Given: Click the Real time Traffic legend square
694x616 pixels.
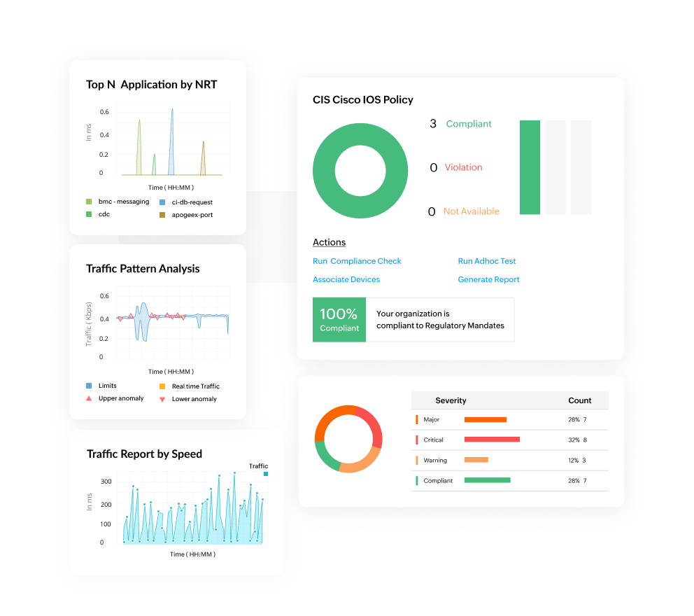Looking at the screenshot, I should [162, 386].
